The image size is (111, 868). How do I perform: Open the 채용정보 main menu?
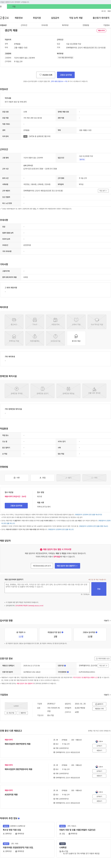pos(19,18)
